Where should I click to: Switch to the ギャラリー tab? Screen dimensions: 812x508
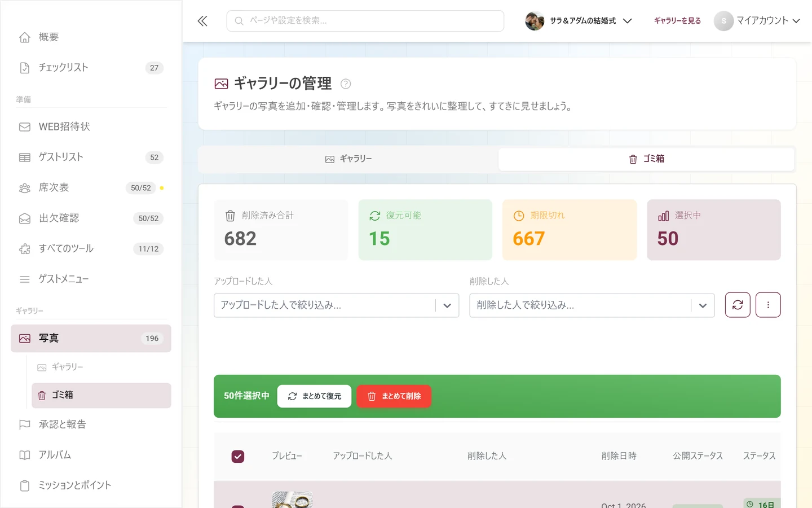tap(348, 159)
